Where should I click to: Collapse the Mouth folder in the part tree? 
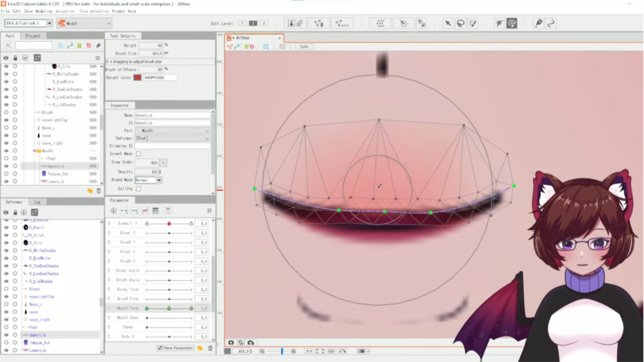(34, 151)
